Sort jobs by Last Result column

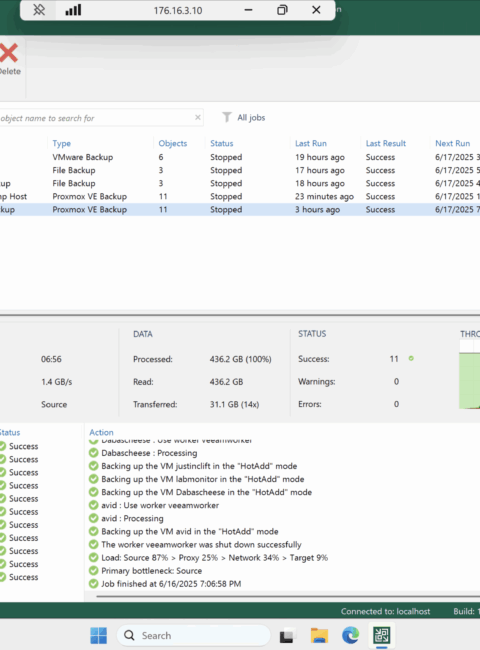pyautogui.click(x=385, y=143)
